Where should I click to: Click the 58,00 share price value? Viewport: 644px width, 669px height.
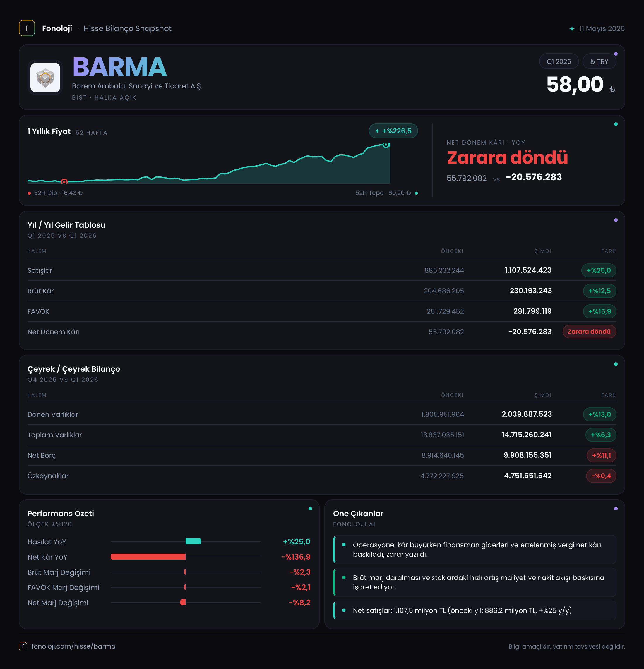(x=575, y=84)
